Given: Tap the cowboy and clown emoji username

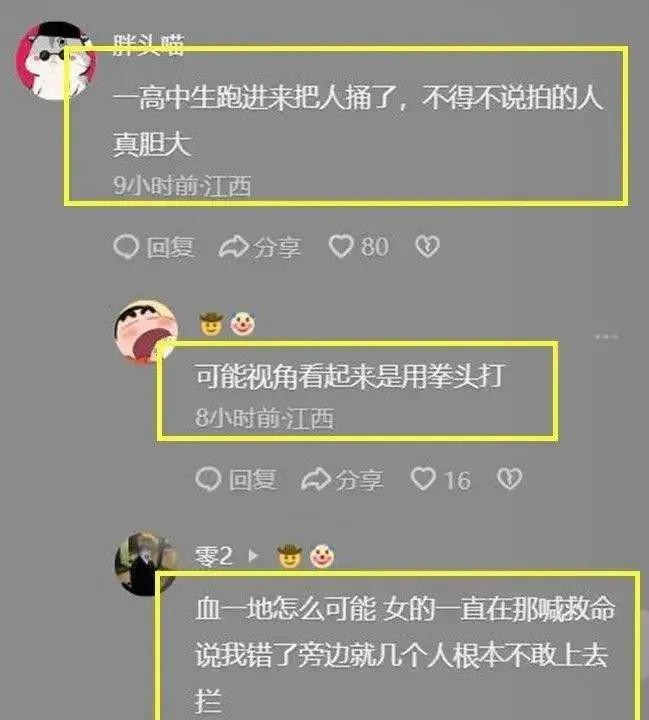Looking at the screenshot, I should (x=227, y=324).
